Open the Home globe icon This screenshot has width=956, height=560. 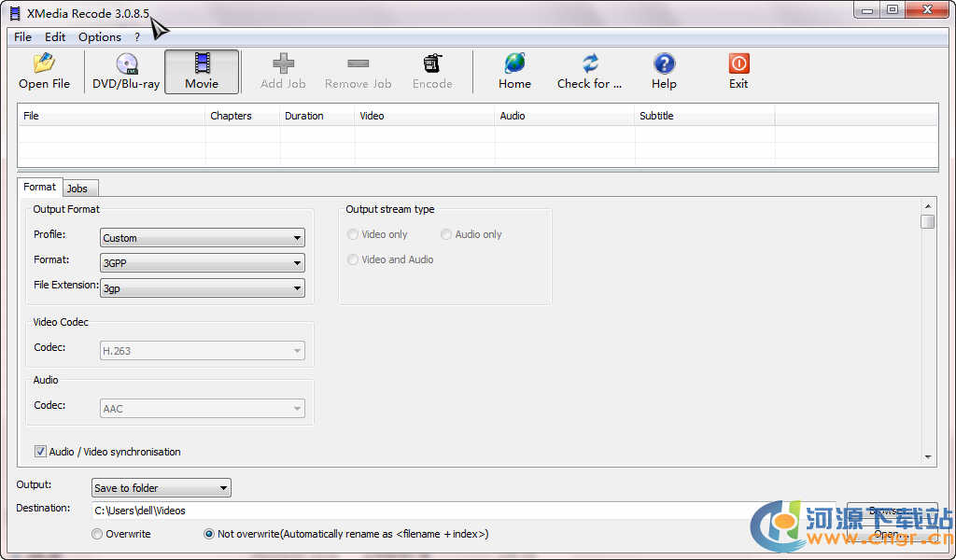point(514,63)
